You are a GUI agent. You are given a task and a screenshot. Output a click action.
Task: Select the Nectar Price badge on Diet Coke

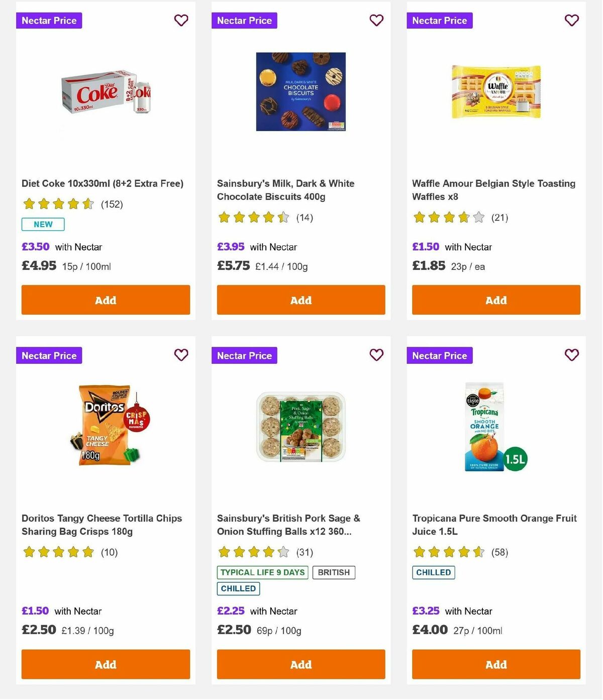49,21
